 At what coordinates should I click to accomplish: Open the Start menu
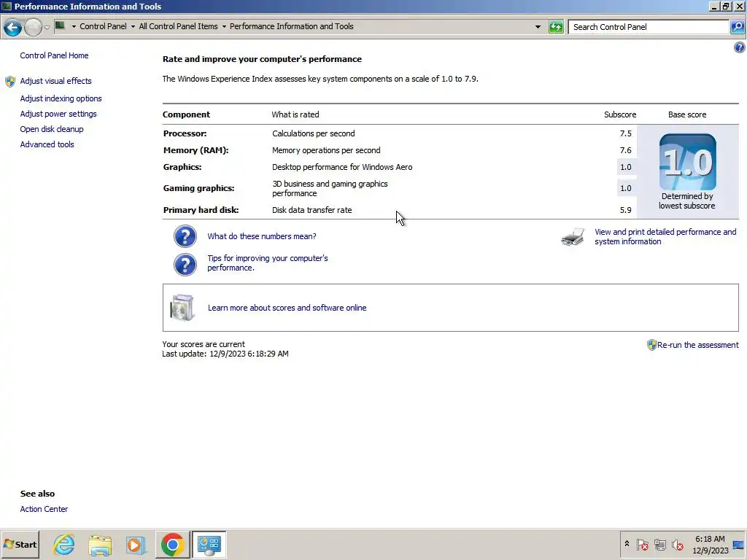point(20,545)
